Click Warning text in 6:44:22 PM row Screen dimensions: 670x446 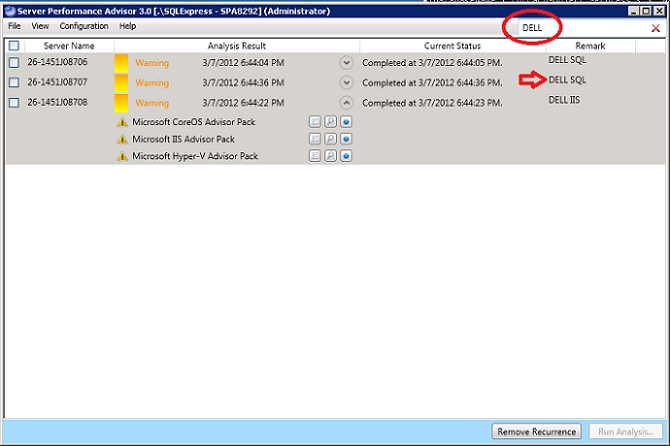tap(152, 103)
